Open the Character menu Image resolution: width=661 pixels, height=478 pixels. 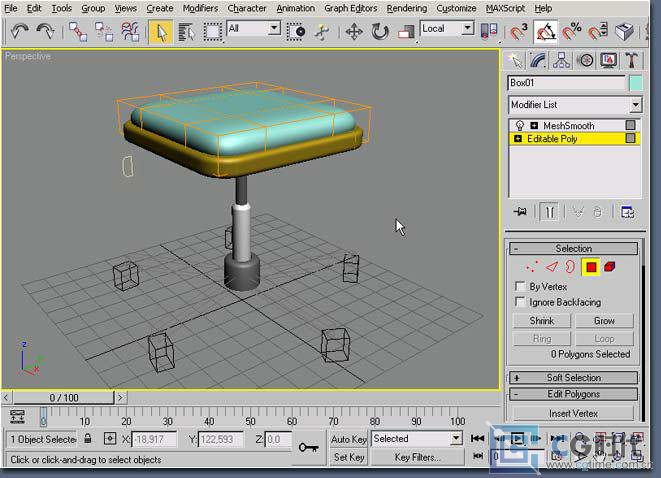(247, 8)
